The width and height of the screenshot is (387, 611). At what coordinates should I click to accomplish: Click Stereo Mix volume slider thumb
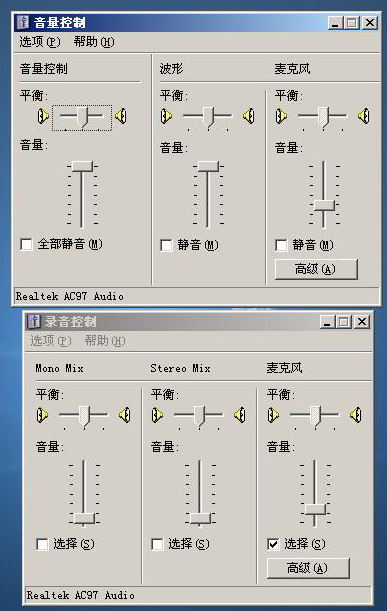200,518
